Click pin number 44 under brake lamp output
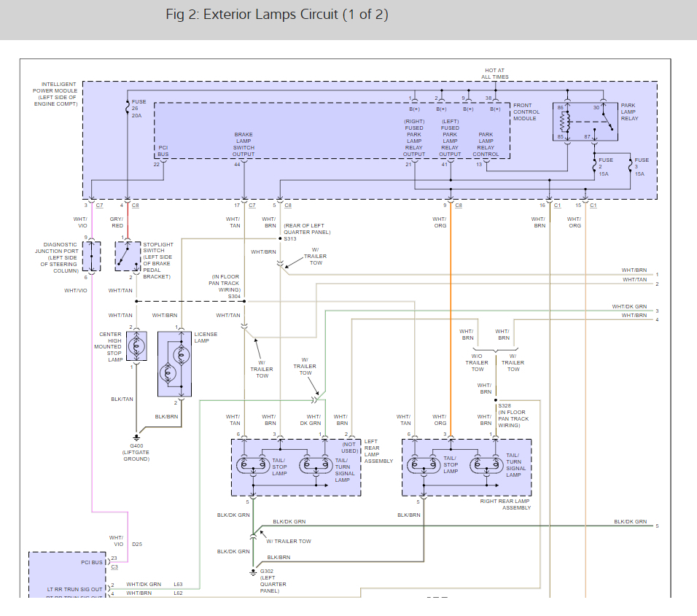 (x=237, y=165)
